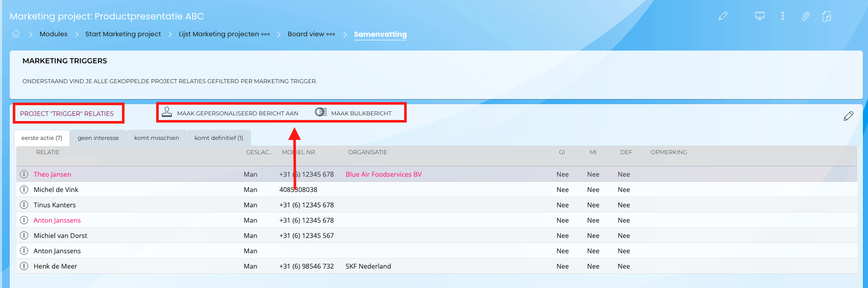The height and width of the screenshot is (288, 868).
Task: Click the filter field under RELATIE header
Action: (61, 161)
